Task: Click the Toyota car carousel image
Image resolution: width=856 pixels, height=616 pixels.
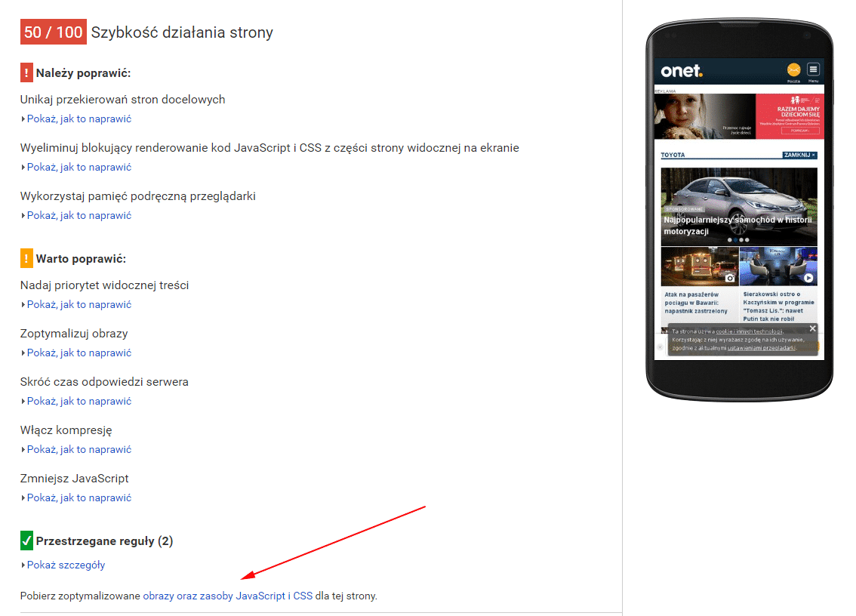Action: click(738, 204)
